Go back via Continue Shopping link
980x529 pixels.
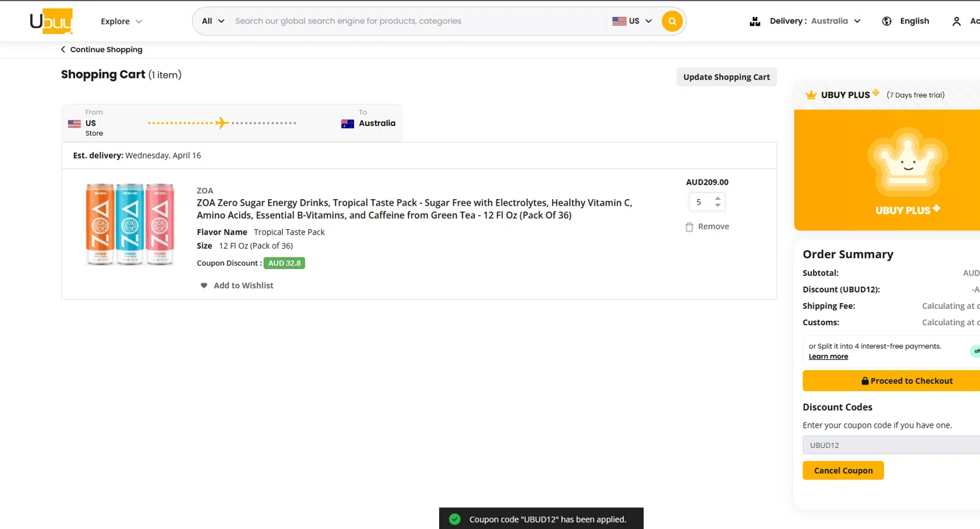pos(101,50)
